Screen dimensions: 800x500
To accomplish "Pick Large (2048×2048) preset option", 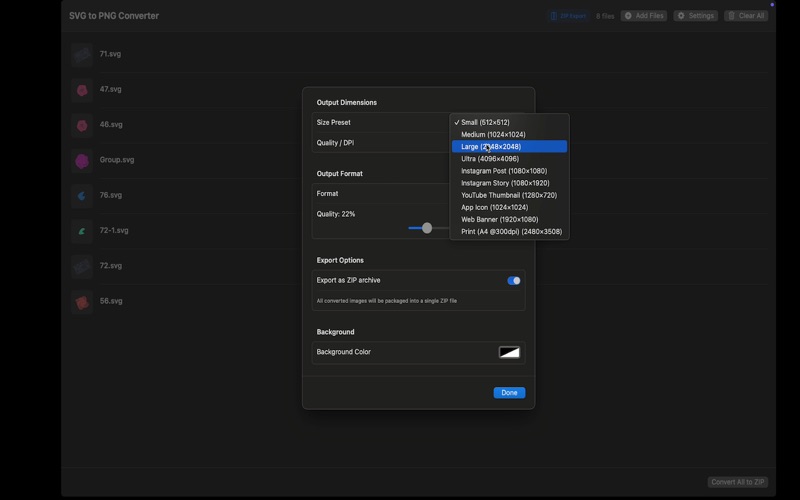I will click(509, 146).
